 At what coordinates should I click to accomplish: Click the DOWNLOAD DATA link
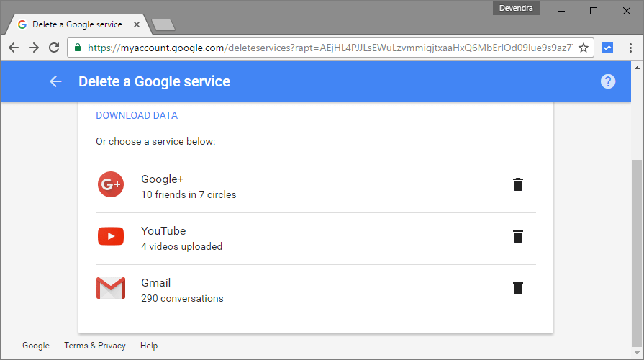[x=137, y=115]
